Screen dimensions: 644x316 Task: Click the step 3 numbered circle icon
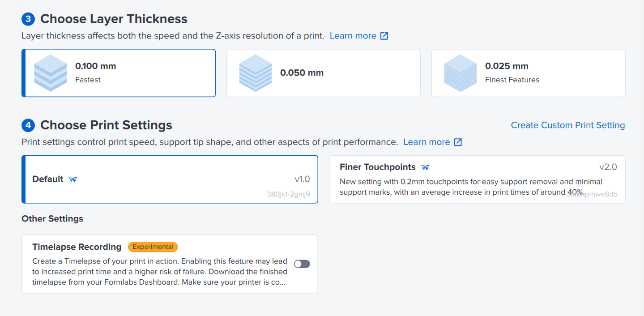[28, 19]
